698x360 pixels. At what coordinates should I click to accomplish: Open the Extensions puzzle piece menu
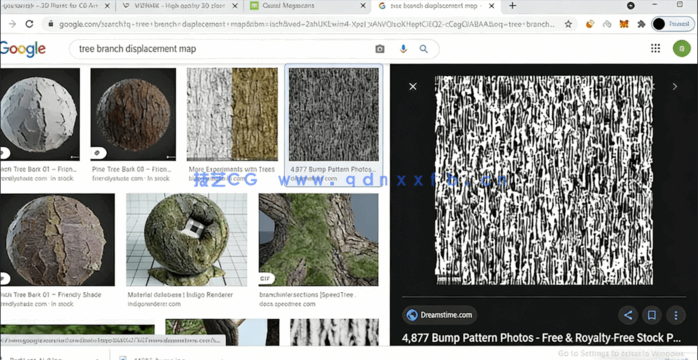[641, 24]
